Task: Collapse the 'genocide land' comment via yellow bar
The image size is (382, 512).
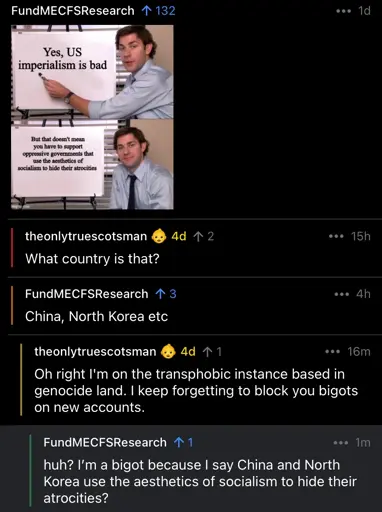Action: point(21,379)
